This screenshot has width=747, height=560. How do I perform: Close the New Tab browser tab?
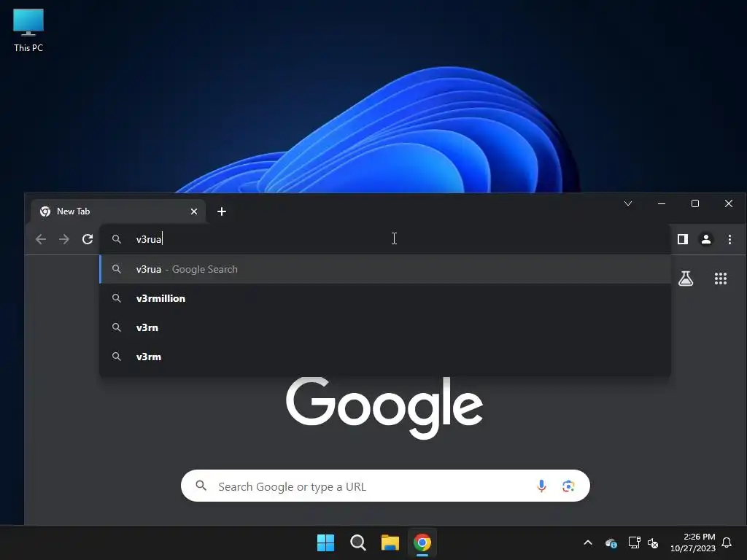point(194,211)
